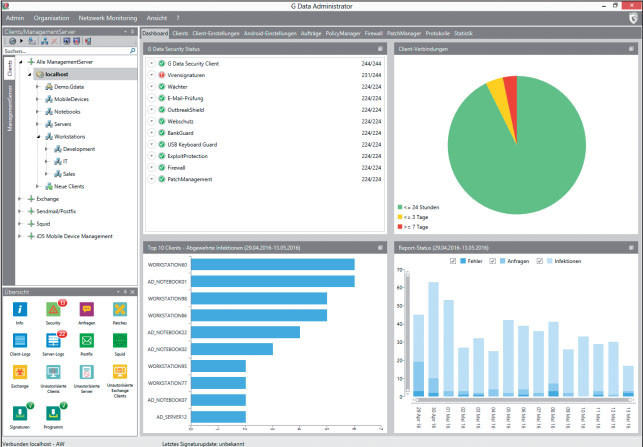Maximize the Report-Status panel
Screen dimensions: 643x447
tap(631, 248)
